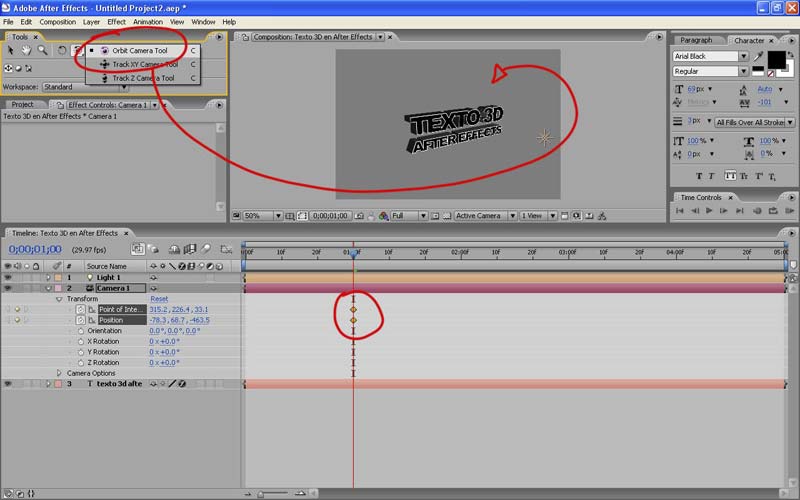Viewport: 800px width, 500px height.
Task: Click the white stroke color swatch
Action: coord(790,70)
